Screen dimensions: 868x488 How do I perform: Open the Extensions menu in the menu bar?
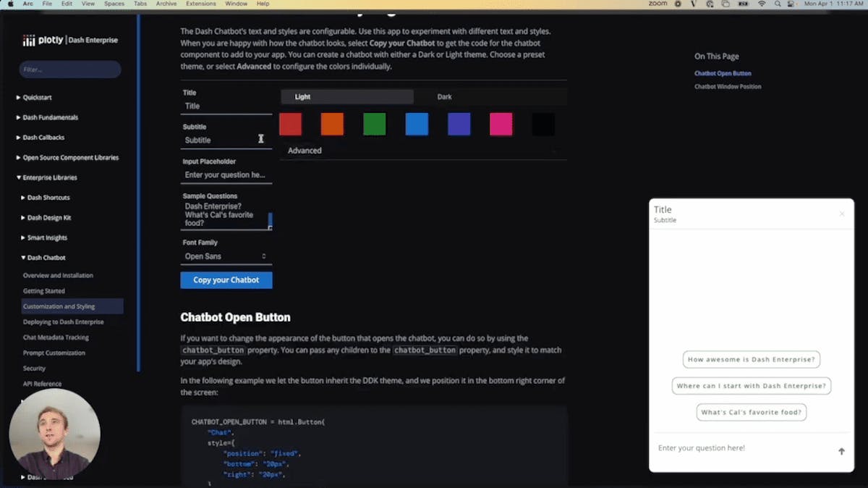(200, 4)
